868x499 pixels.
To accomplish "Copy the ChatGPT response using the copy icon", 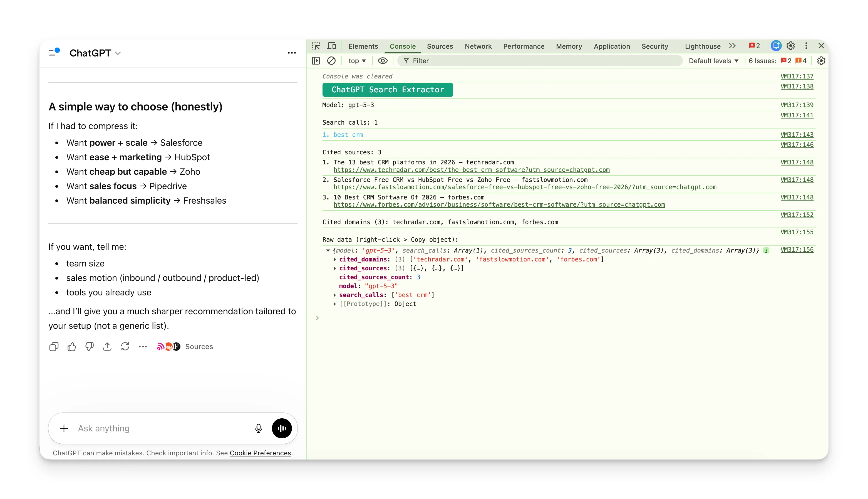I will pos(54,347).
